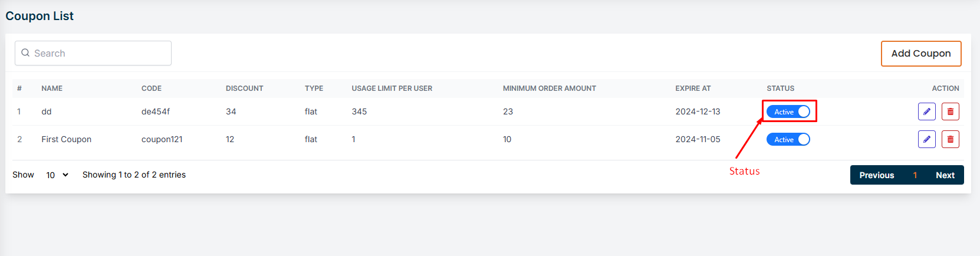The height and width of the screenshot is (256, 980).
Task: Sort coupons by EXPIRE AT header
Action: 693,88
